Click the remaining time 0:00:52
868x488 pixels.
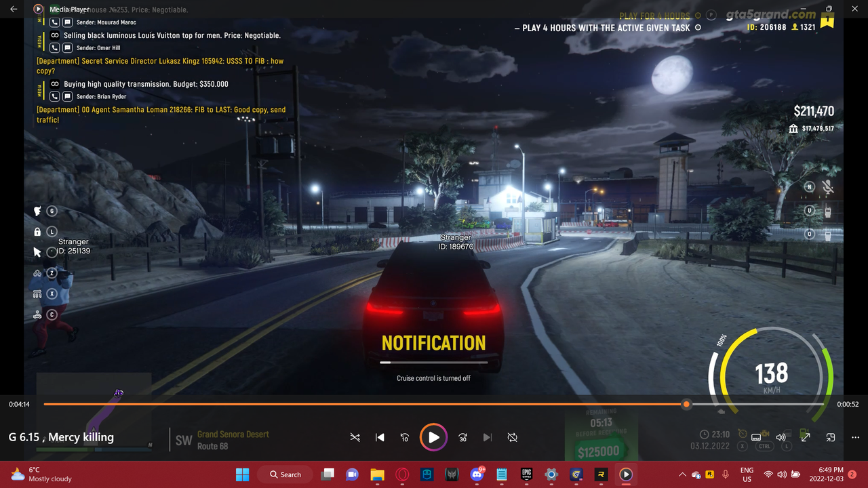tap(848, 404)
